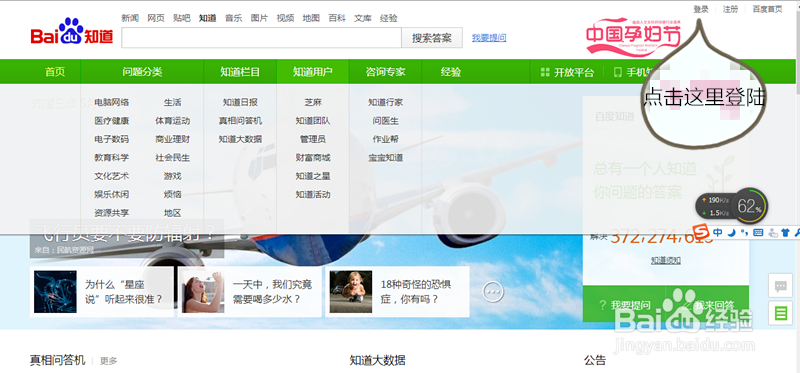Open 知道团队 under 知道用户
This screenshot has height=373, width=800.
[x=313, y=121]
